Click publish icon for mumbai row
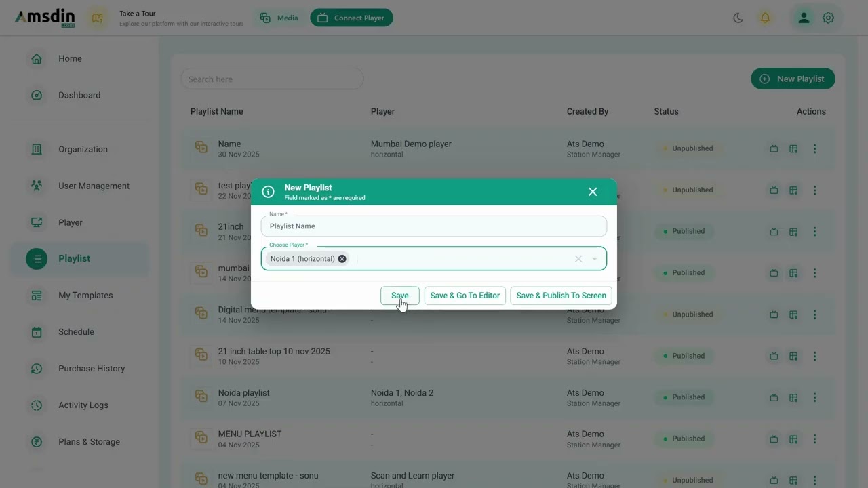The width and height of the screenshot is (868, 488). point(774,273)
